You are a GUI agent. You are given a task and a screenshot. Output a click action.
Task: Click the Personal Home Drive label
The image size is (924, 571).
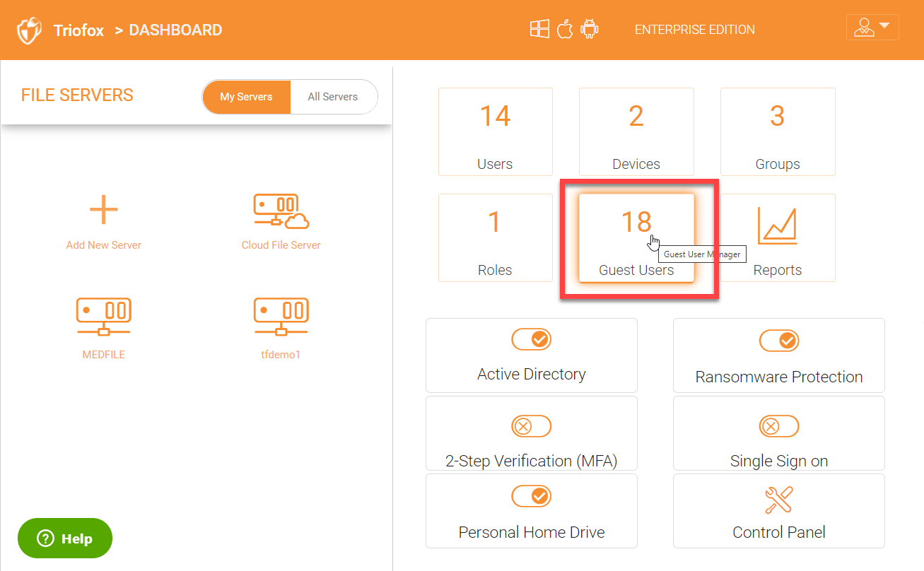pyautogui.click(x=532, y=532)
